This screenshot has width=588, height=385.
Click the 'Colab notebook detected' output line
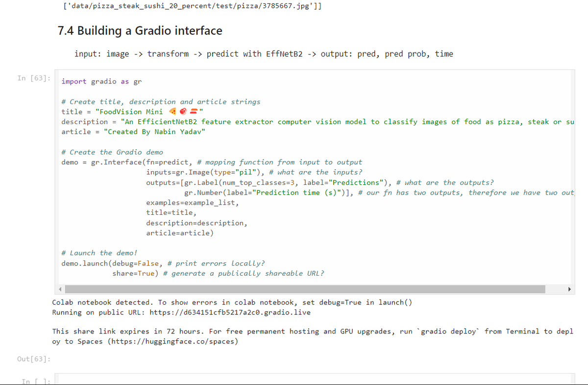(x=232, y=302)
